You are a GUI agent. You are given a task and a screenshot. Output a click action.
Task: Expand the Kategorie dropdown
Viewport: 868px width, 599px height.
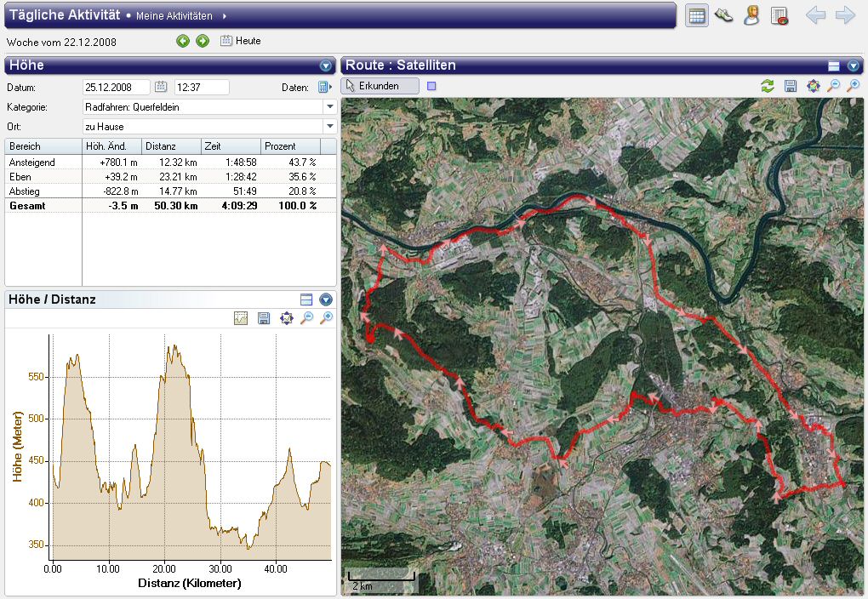coord(329,107)
